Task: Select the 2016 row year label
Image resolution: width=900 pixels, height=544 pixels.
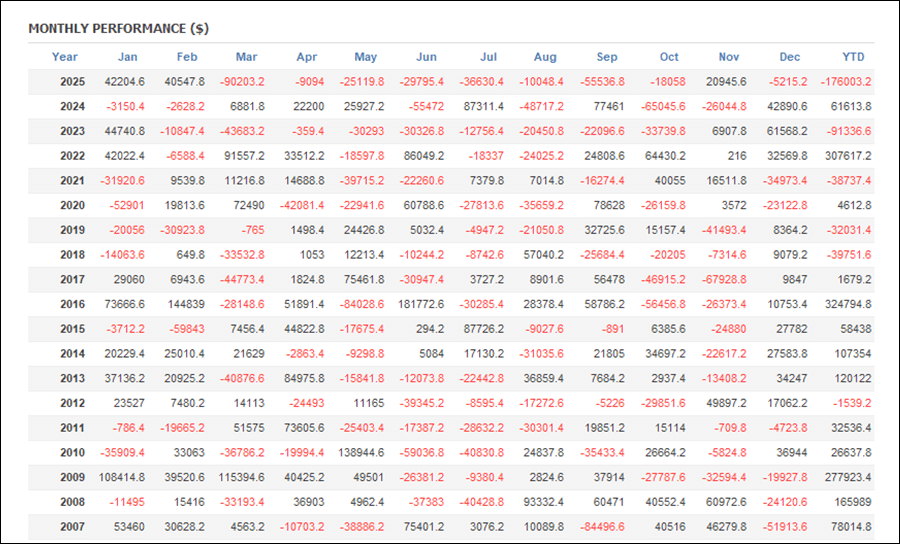Action: [71, 304]
